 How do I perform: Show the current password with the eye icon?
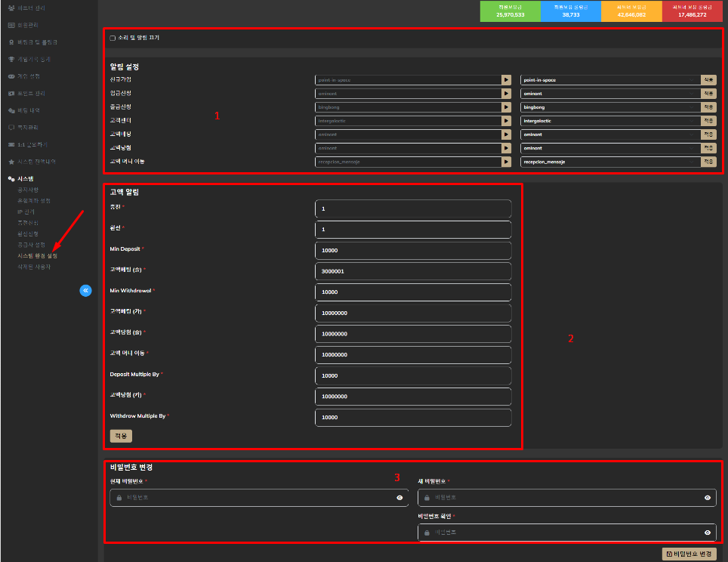pos(399,498)
